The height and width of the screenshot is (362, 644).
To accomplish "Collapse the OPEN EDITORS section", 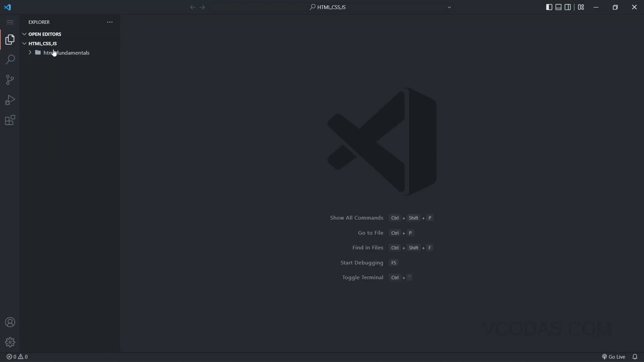I will 24,34.
